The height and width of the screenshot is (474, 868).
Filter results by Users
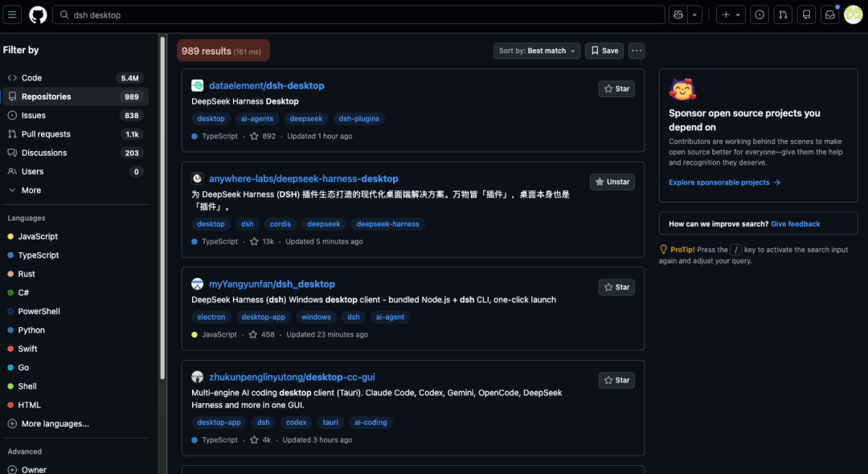pos(76,172)
